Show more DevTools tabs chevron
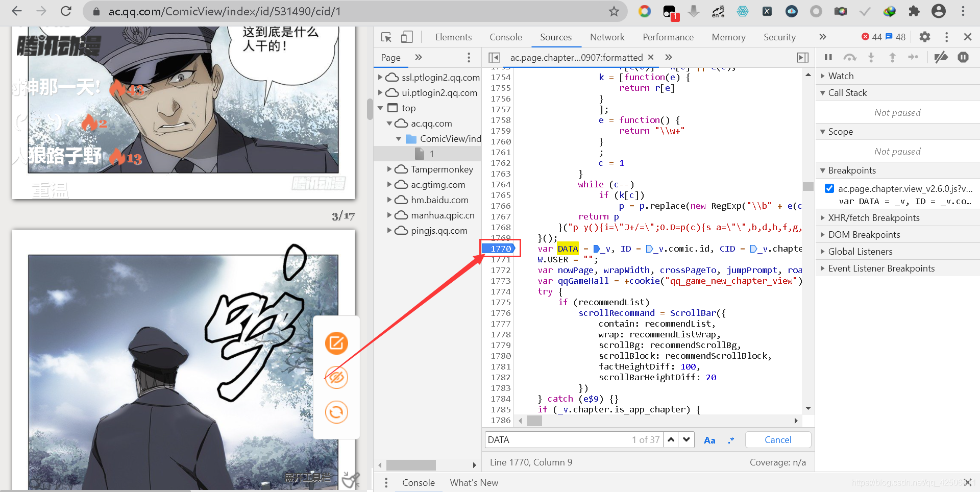The width and height of the screenshot is (980, 492). (822, 37)
